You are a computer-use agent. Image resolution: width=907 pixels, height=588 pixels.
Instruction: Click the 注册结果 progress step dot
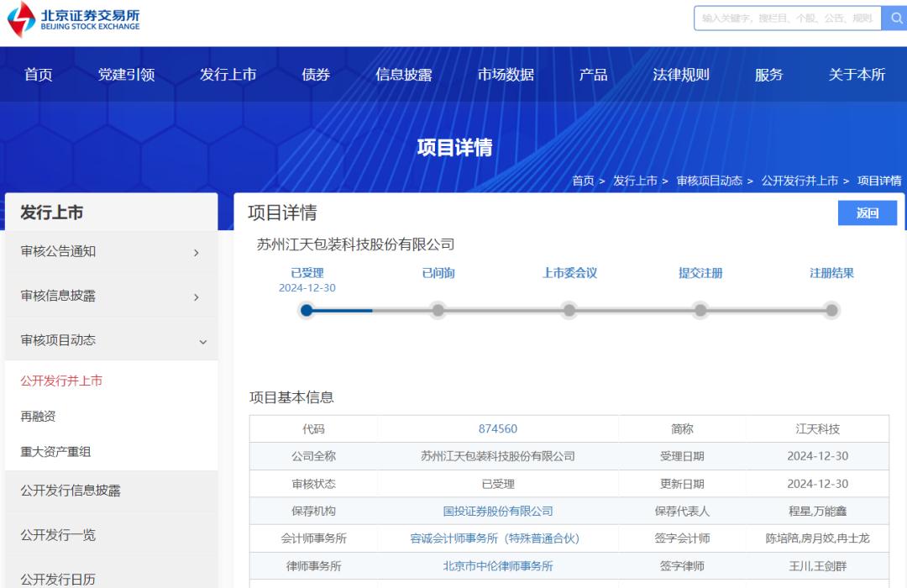pos(831,311)
